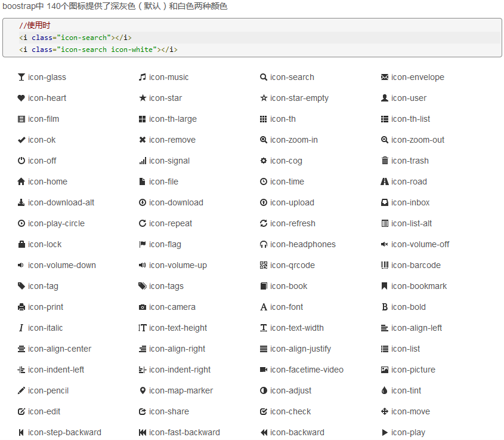Click the music note icon
This screenshot has width=504, height=440.
(x=142, y=77)
